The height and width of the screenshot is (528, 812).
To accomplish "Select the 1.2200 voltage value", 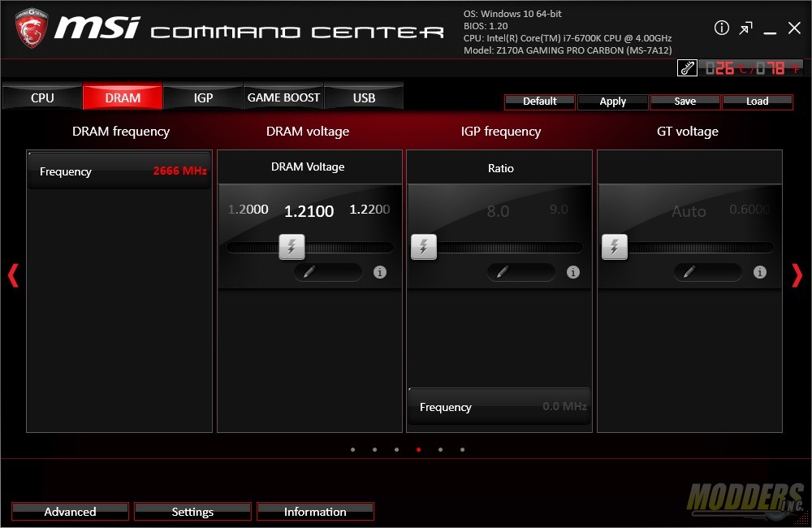I will [369, 210].
